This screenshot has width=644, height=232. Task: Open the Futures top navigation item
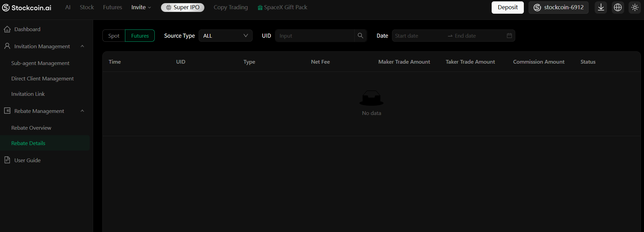click(x=112, y=7)
